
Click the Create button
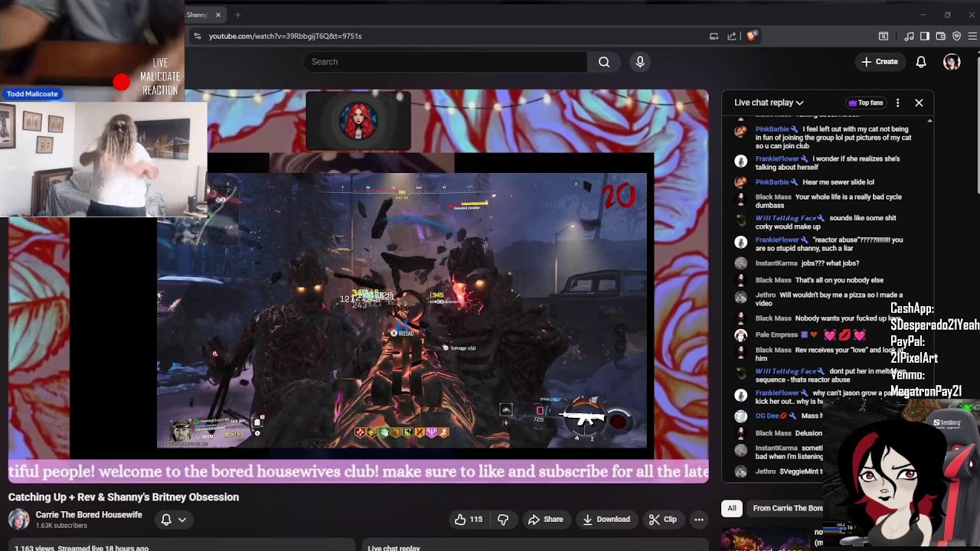880,62
